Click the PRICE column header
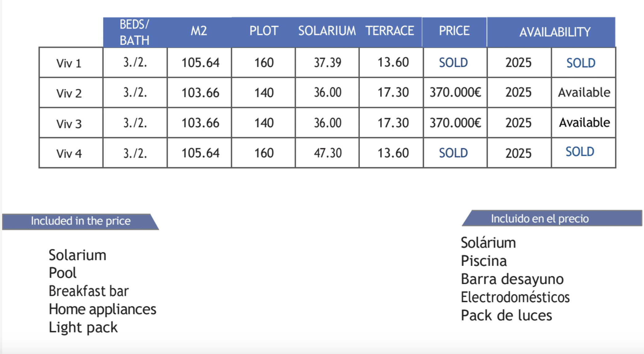The width and height of the screenshot is (644, 354). [454, 31]
